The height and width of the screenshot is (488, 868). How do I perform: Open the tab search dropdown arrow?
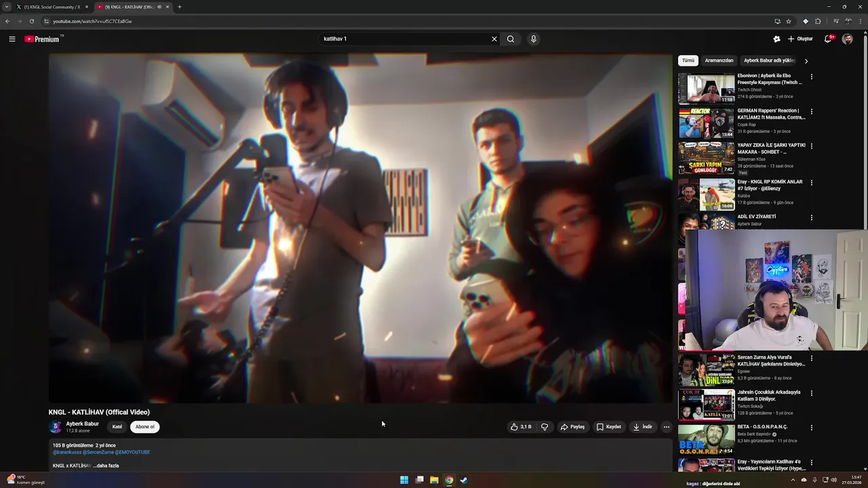[x=7, y=7]
